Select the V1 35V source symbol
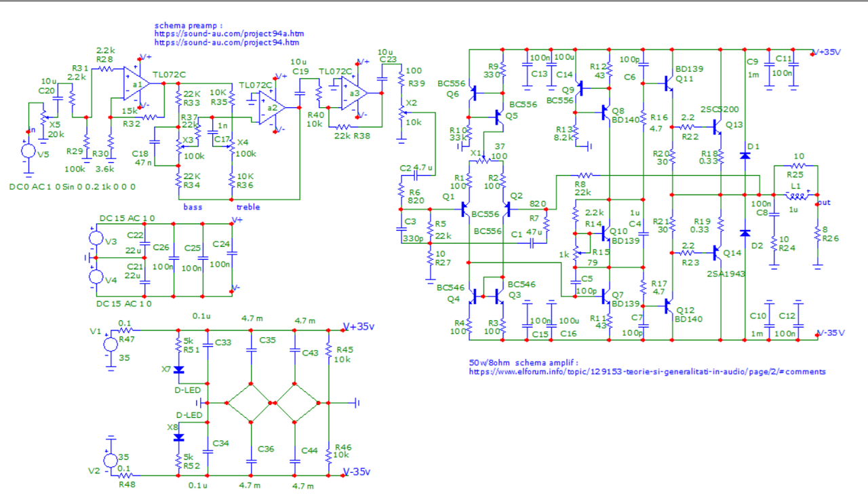Viewport: 868px width, 500px height. 110,344
